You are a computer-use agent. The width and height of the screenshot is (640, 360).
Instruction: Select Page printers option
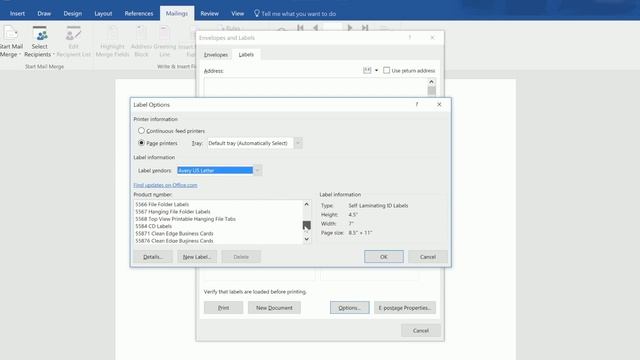[141, 143]
